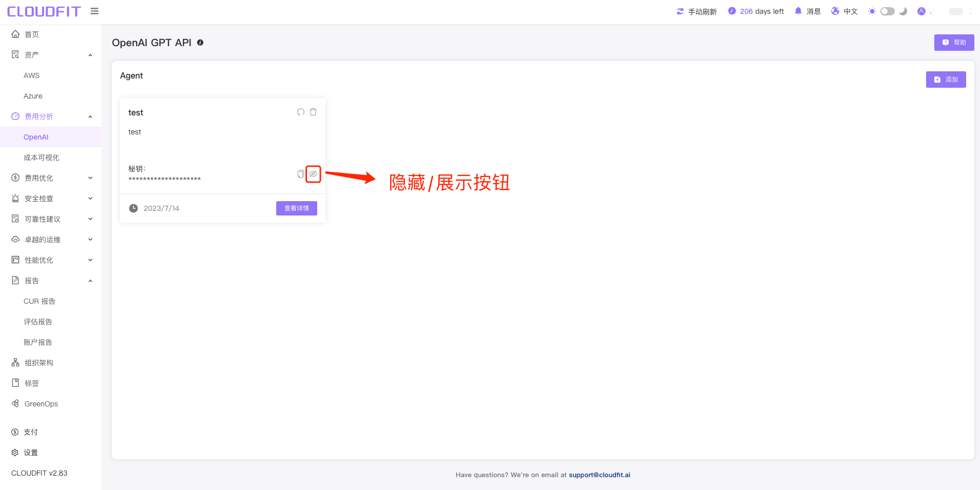Click the test agent card title
The height and width of the screenshot is (490, 980).
click(x=136, y=112)
